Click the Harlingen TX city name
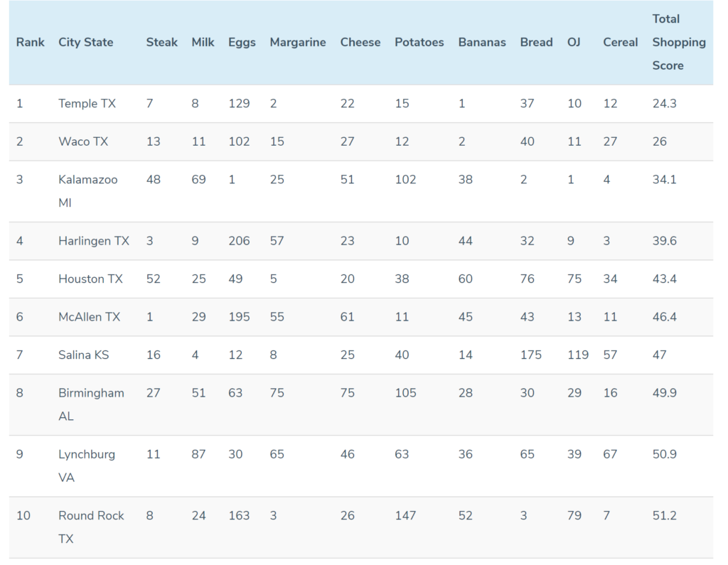 (x=94, y=241)
